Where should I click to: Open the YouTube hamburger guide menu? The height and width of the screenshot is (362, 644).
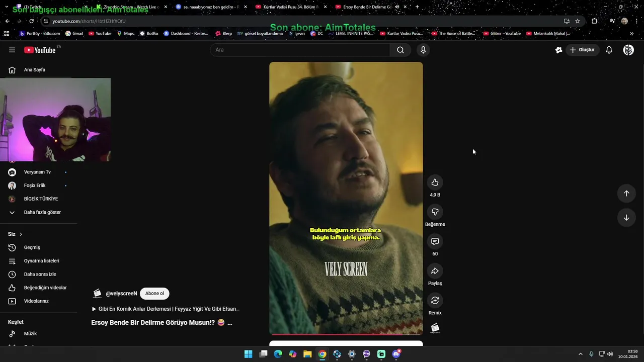(12, 50)
